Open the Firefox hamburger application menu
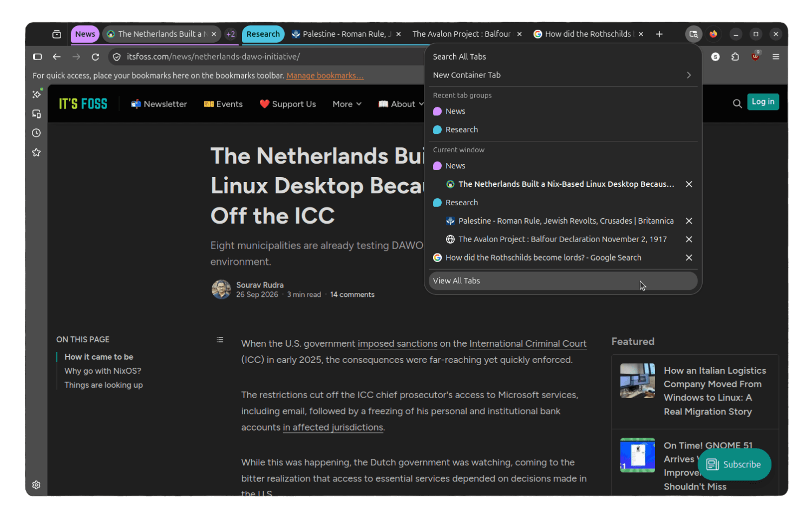Image resolution: width=812 pixels, height=520 pixels. [776, 57]
